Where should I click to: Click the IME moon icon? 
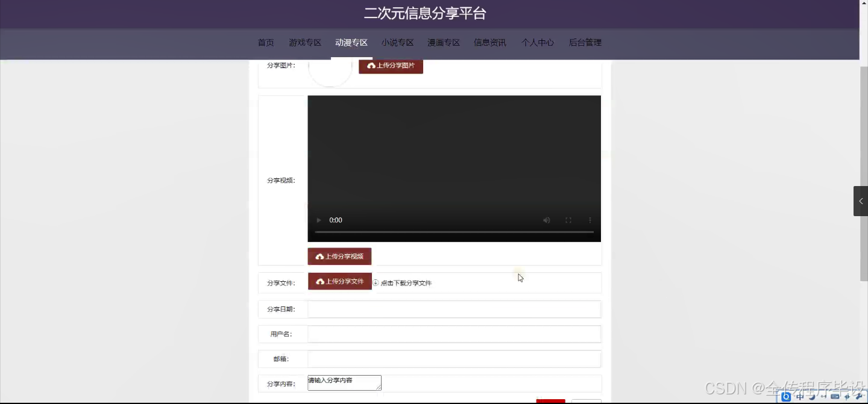812,396
